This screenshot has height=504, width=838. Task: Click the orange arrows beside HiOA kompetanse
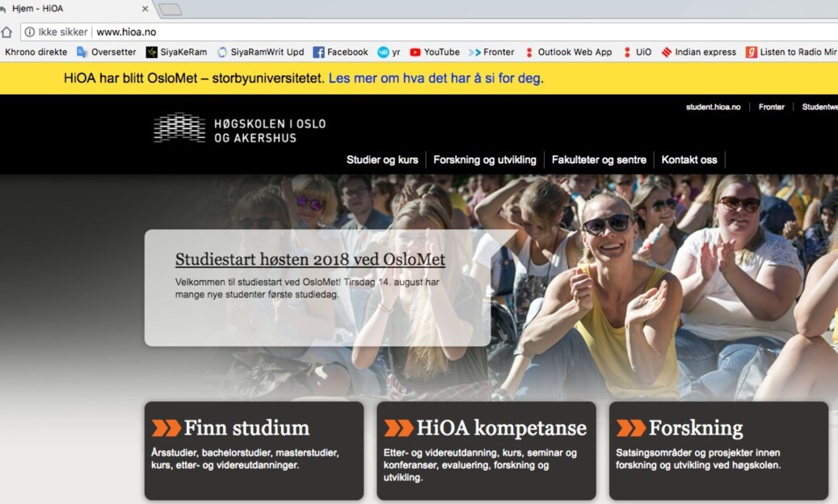click(398, 427)
